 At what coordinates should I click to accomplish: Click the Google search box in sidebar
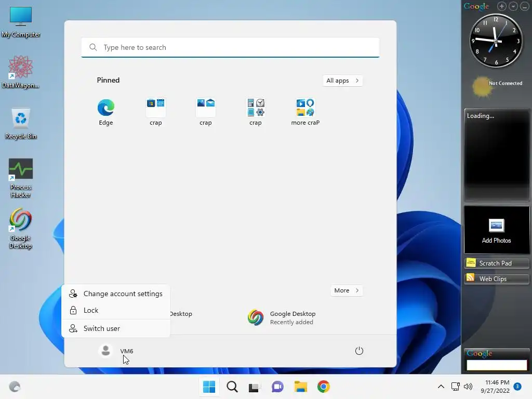point(496,365)
